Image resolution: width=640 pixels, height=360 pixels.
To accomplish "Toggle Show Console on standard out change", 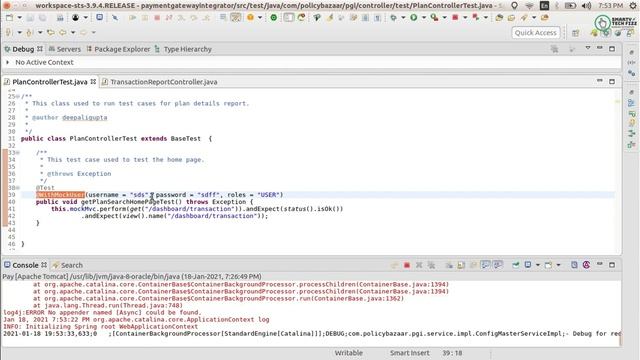I will (485, 265).
